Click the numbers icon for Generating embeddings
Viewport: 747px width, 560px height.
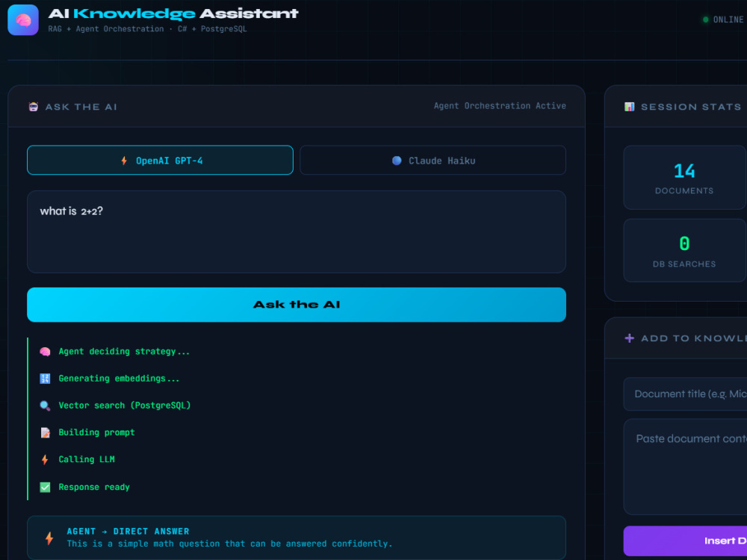(45, 379)
